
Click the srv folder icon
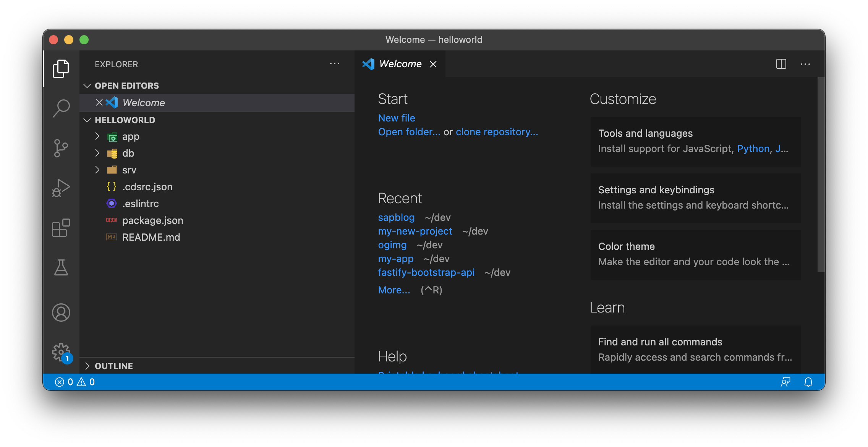point(112,170)
